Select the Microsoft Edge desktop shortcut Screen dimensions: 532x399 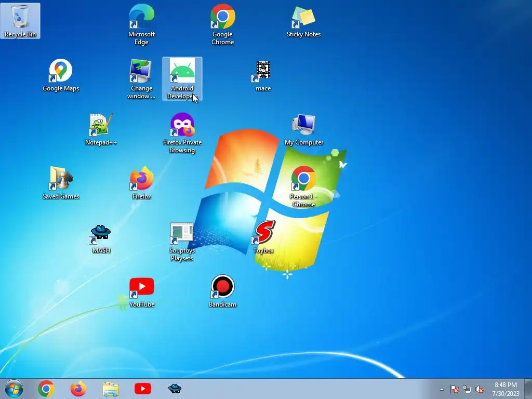coord(141,24)
